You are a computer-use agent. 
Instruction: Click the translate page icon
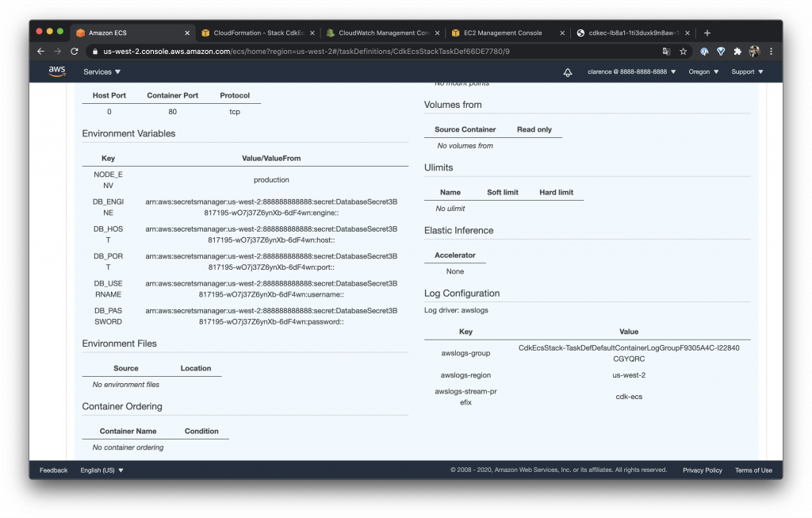point(666,52)
